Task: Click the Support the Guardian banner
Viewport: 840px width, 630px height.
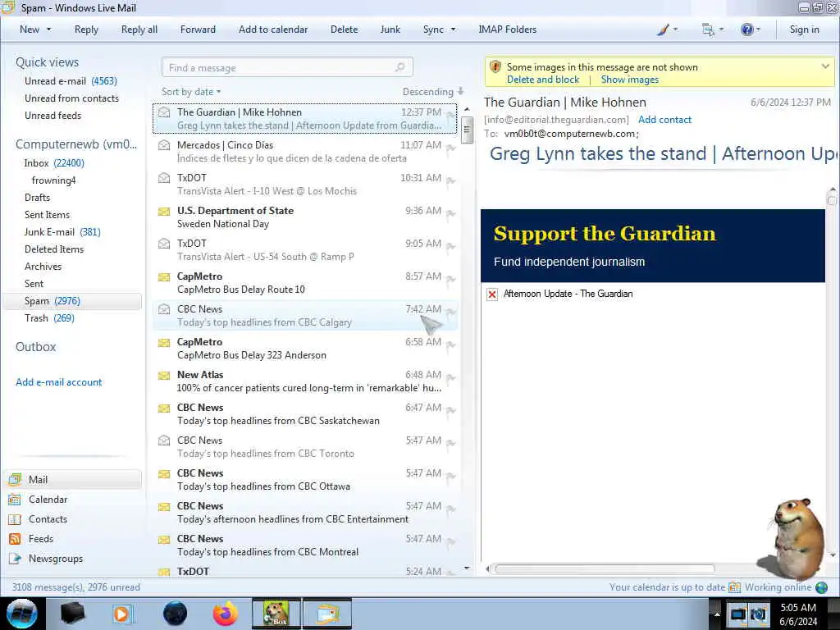Action: click(652, 246)
